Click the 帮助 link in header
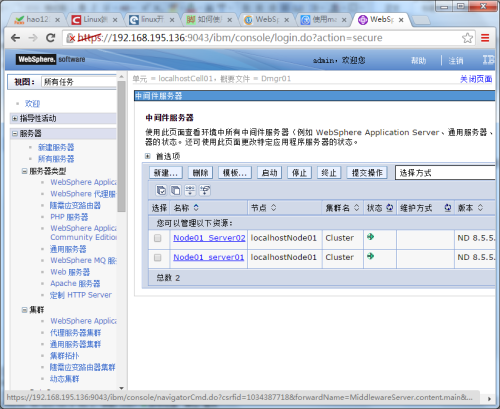 tap(419, 61)
